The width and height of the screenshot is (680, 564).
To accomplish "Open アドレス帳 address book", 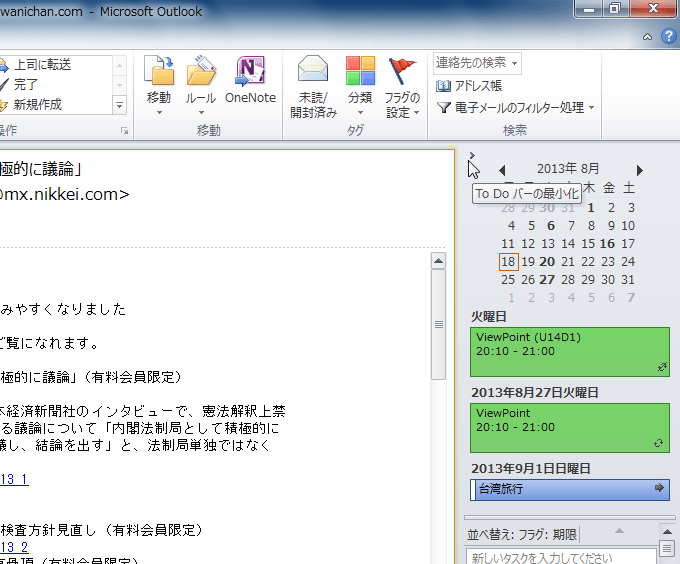I will (x=469, y=86).
